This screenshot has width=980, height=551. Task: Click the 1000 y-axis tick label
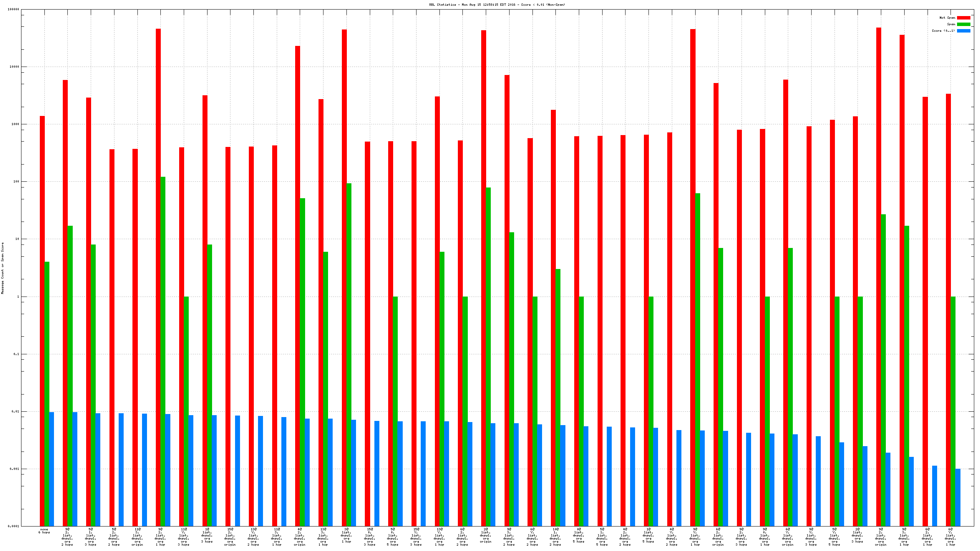tap(15, 124)
